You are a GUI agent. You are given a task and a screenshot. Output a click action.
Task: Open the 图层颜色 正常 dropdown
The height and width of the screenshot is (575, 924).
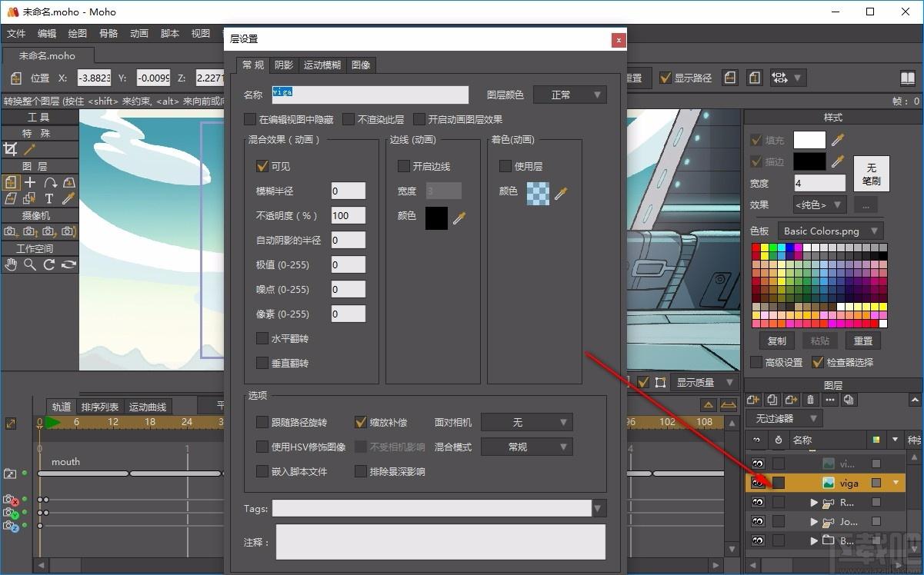(x=570, y=95)
